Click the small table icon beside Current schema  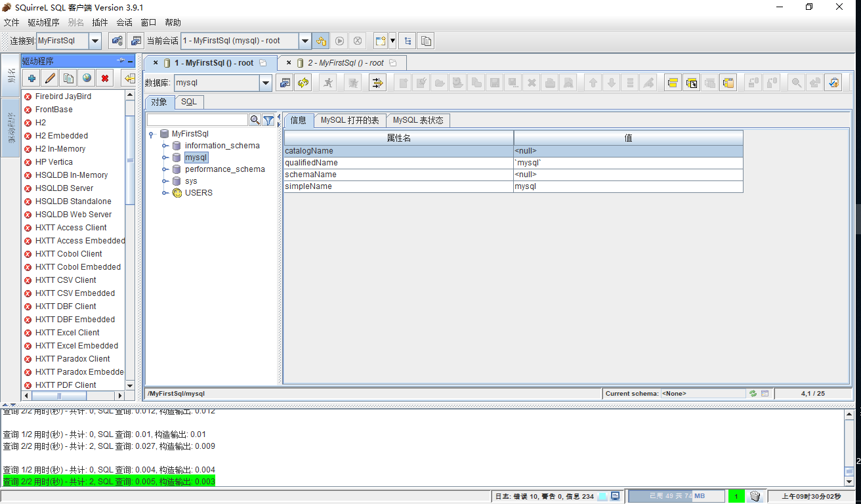click(x=765, y=394)
